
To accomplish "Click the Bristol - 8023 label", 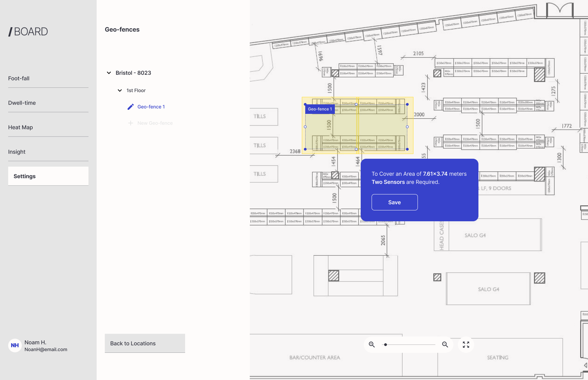I will coord(133,73).
